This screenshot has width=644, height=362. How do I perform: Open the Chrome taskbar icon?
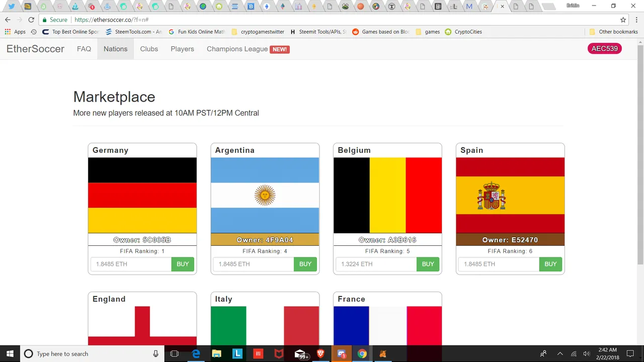coord(362,354)
